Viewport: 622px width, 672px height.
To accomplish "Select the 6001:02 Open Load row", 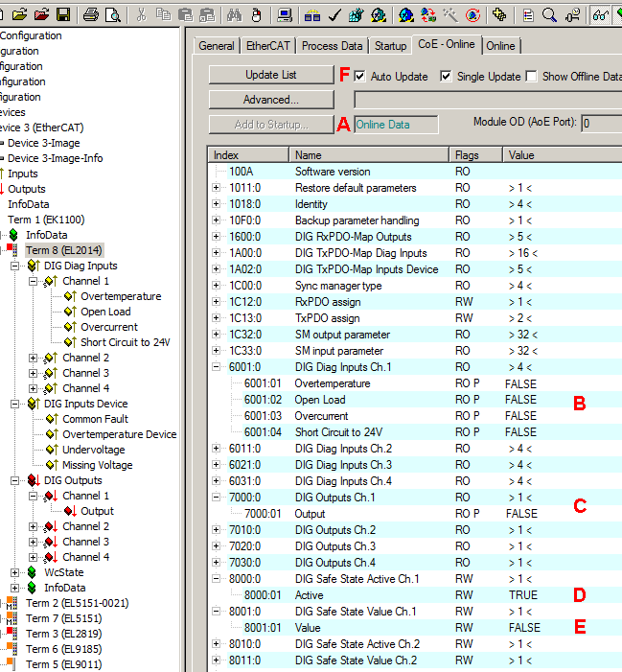I will [415, 400].
